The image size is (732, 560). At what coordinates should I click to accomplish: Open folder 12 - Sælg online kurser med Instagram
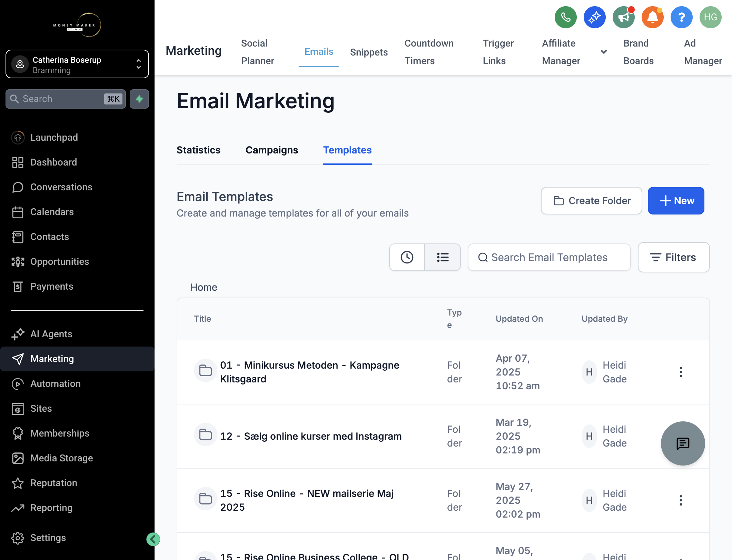pyautogui.click(x=311, y=436)
